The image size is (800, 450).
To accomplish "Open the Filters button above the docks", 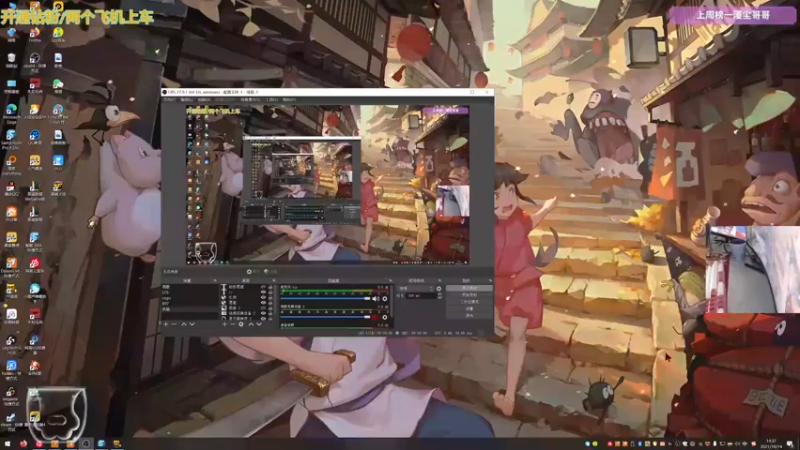I will (271, 271).
